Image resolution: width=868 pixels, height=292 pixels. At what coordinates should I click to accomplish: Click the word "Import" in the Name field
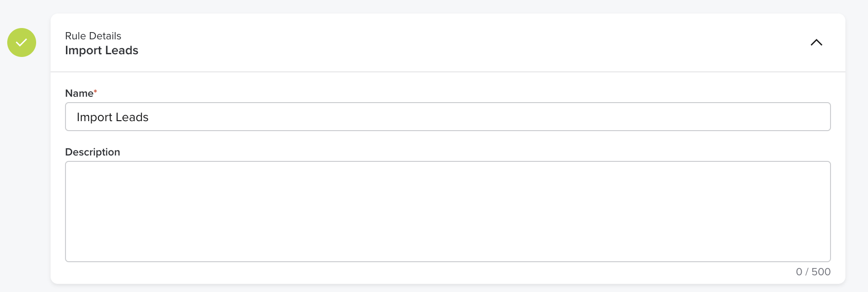94,118
